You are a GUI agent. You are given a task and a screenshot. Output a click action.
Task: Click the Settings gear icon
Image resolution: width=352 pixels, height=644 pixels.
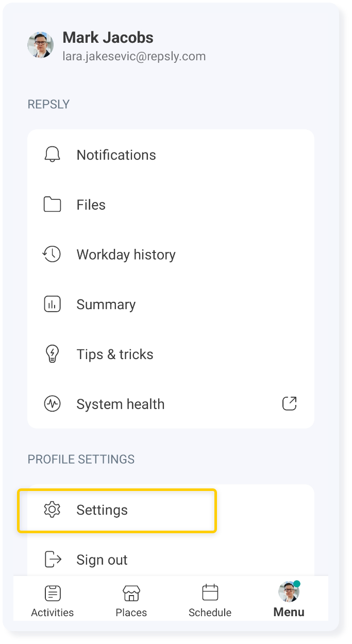(x=52, y=510)
